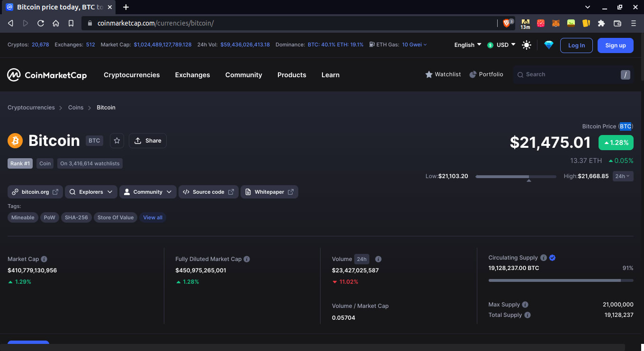Click the site padlock security icon
Image resolution: width=644 pixels, height=351 pixels.
pyautogui.click(x=89, y=23)
